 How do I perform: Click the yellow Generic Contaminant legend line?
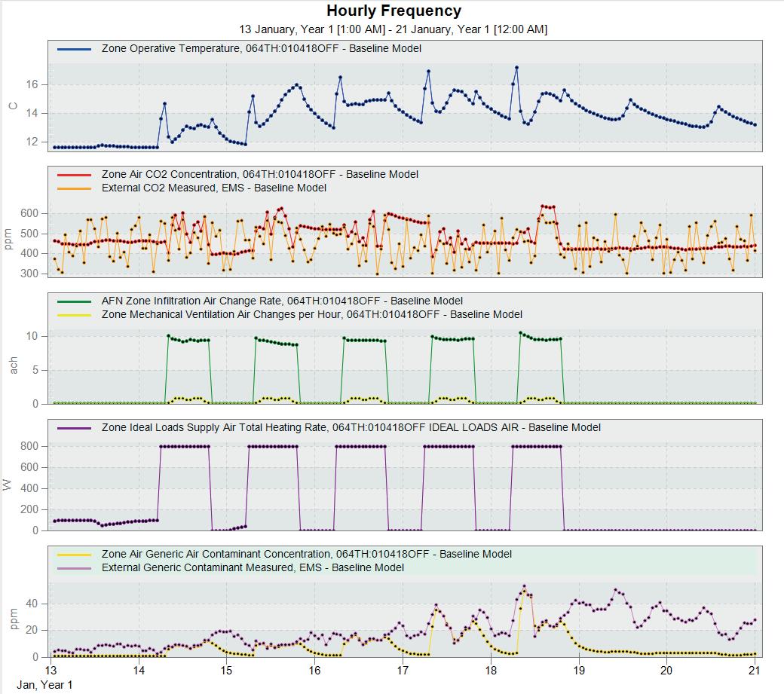[x=74, y=555]
